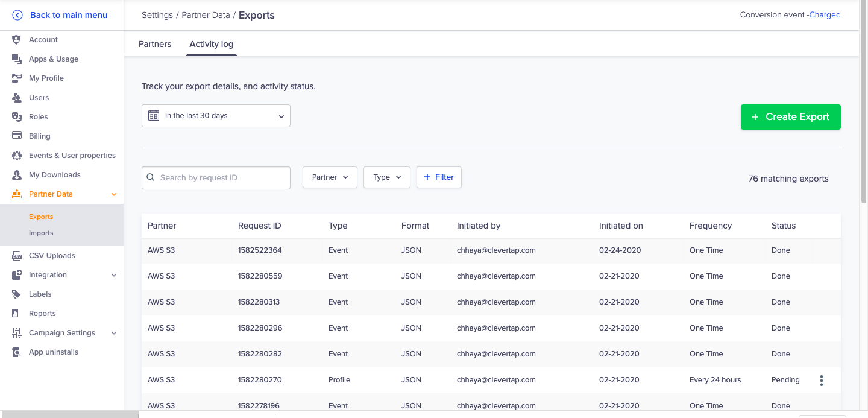Click the My Downloads icon
This screenshot has width=868, height=418.
(16, 174)
